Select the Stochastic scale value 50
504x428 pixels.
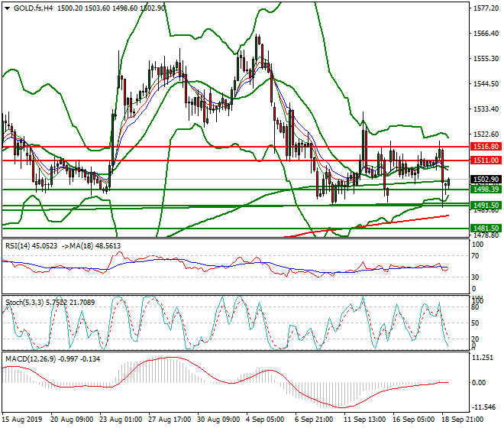[476, 323]
